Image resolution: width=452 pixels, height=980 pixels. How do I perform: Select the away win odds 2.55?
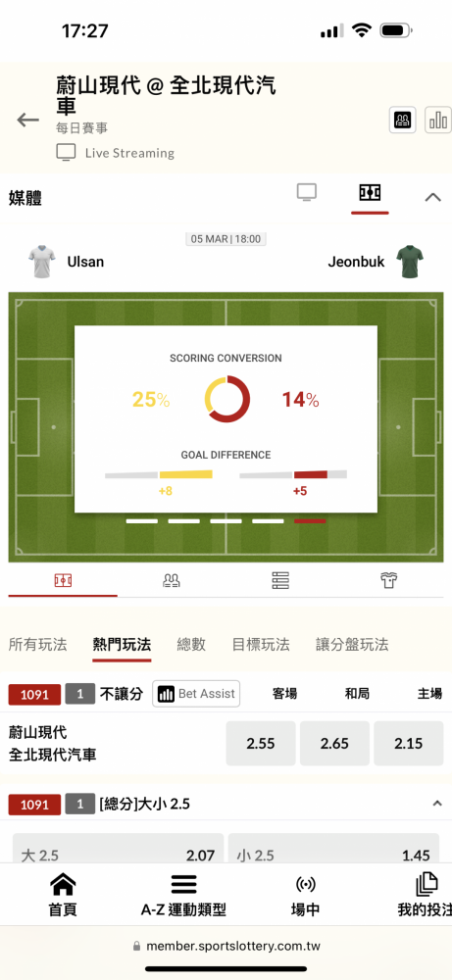(x=261, y=743)
